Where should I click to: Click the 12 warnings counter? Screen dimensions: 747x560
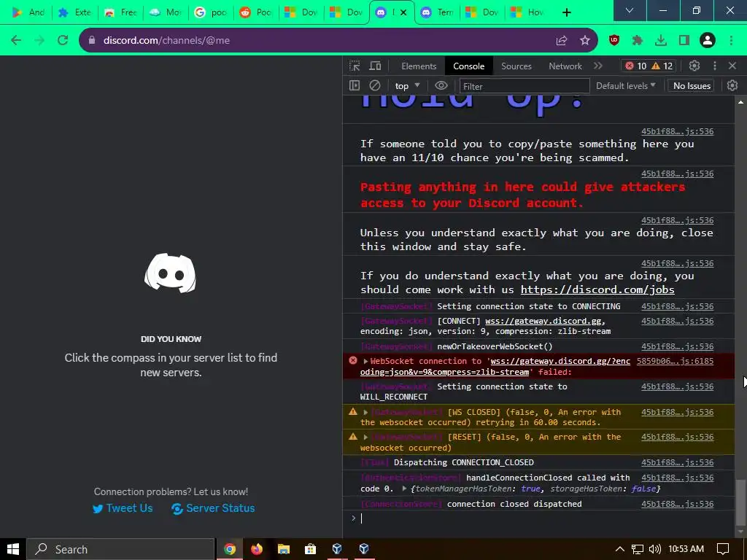662,66
